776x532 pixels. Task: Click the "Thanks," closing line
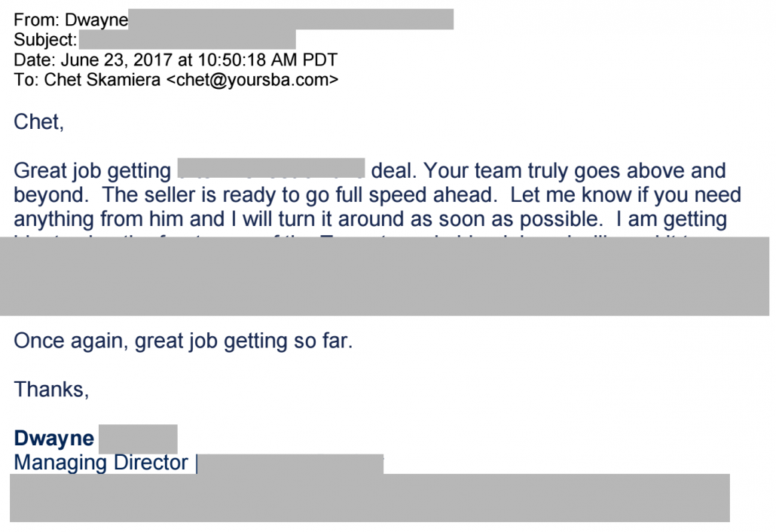click(51, 389)
